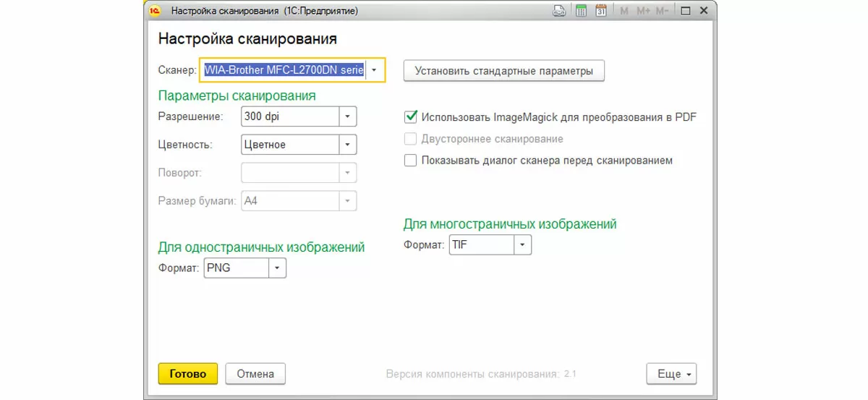The image size is (868, 400).
Task: Click the Размер бумаги: label
Action: [198, 201]
